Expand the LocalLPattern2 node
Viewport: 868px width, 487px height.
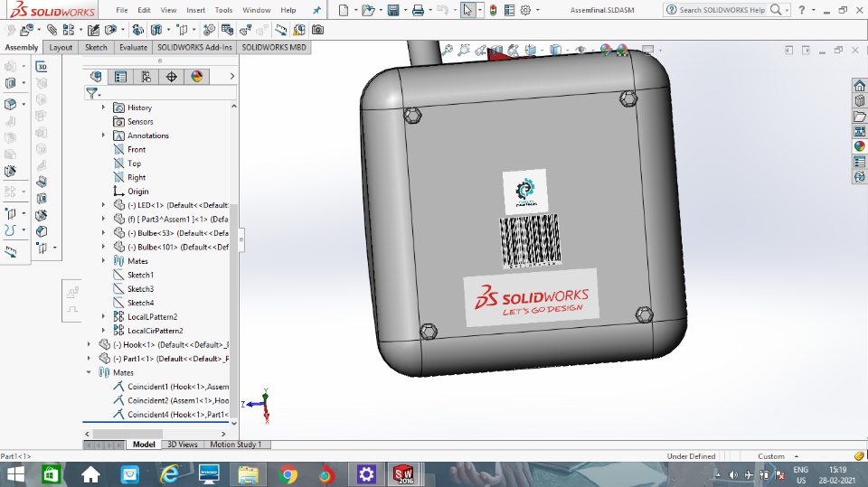pyautogui.click(x=103, y=316)
